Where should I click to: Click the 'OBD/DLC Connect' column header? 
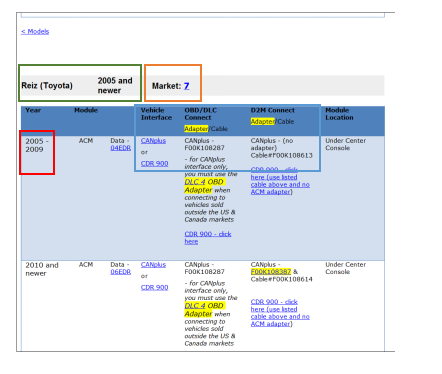(x=201, y=114)
